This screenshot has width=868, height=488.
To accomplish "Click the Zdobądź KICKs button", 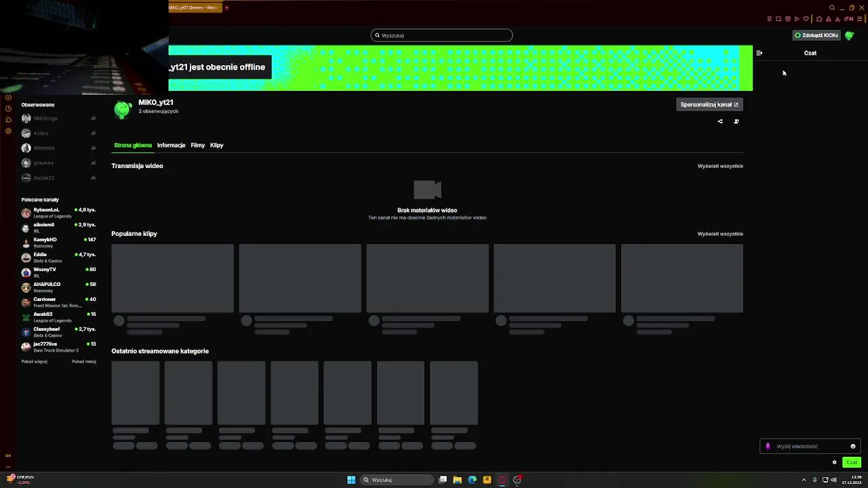I will pos(816,35).
